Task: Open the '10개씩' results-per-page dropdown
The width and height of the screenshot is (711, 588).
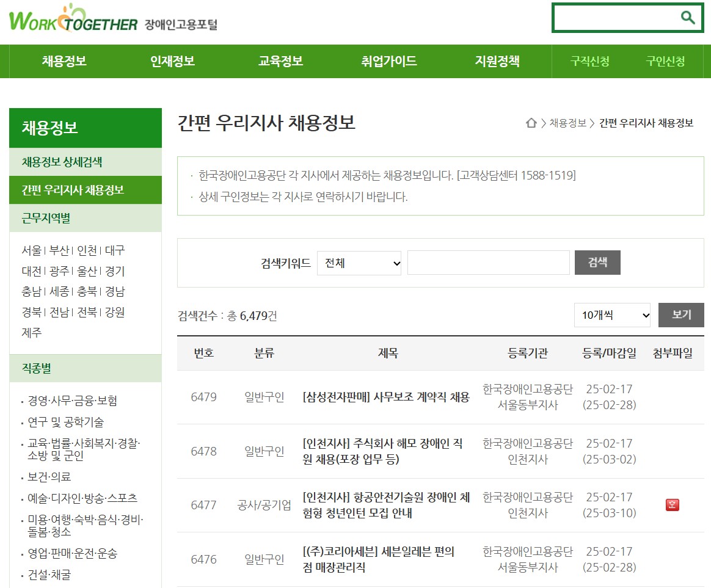Action: 611,315
